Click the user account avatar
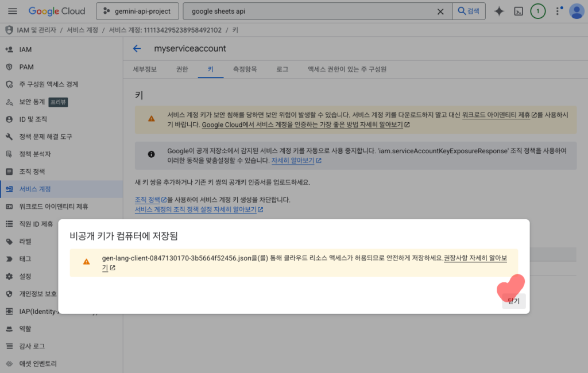 (x=577, y=11)
